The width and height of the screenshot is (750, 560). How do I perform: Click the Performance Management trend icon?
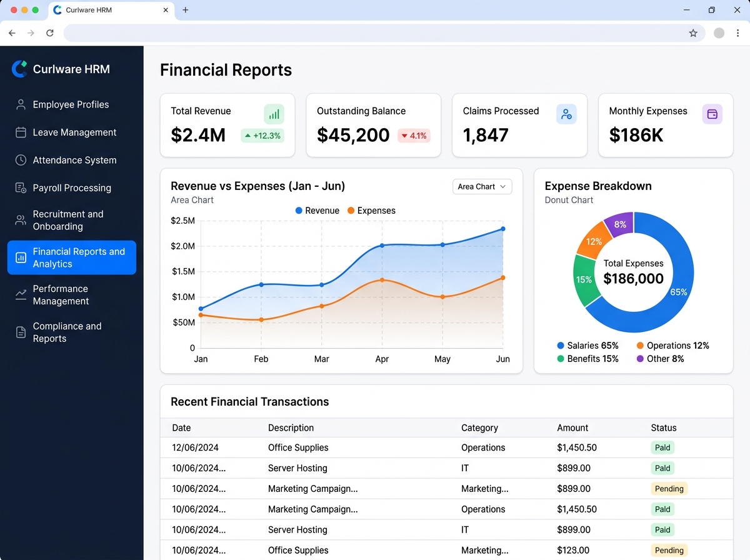[x=21, y=294]
